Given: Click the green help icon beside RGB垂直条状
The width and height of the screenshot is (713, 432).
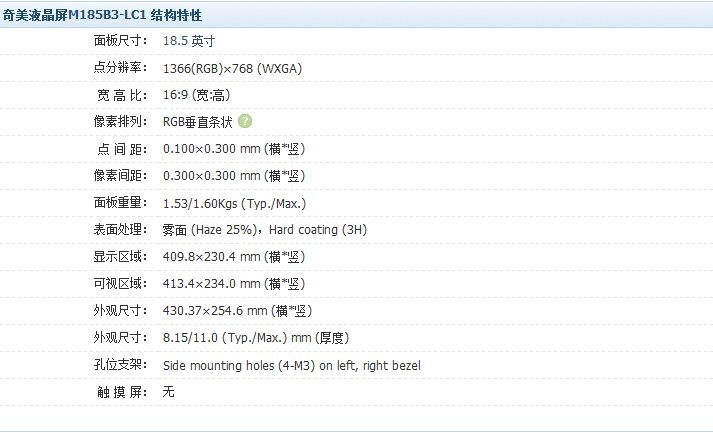Looking at the screenshot, I should pos(245,121).
